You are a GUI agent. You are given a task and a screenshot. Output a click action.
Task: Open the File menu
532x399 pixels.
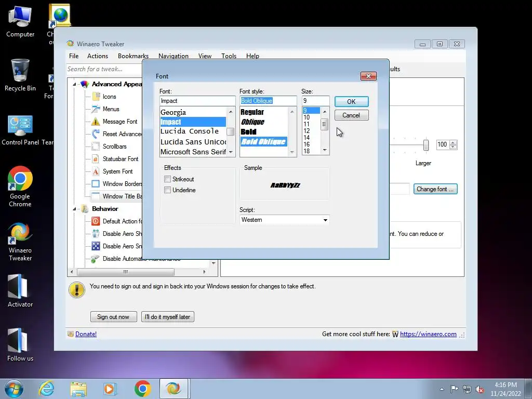coord(74,56)
